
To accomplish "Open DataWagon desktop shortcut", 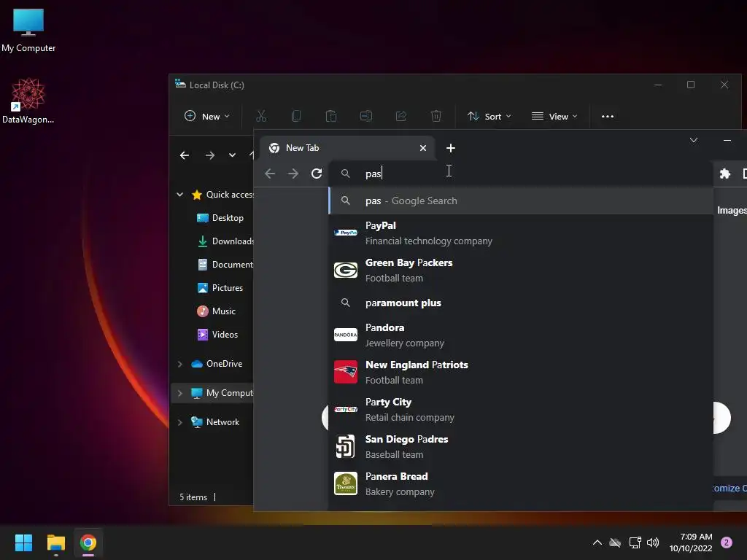I will point(28,101).
